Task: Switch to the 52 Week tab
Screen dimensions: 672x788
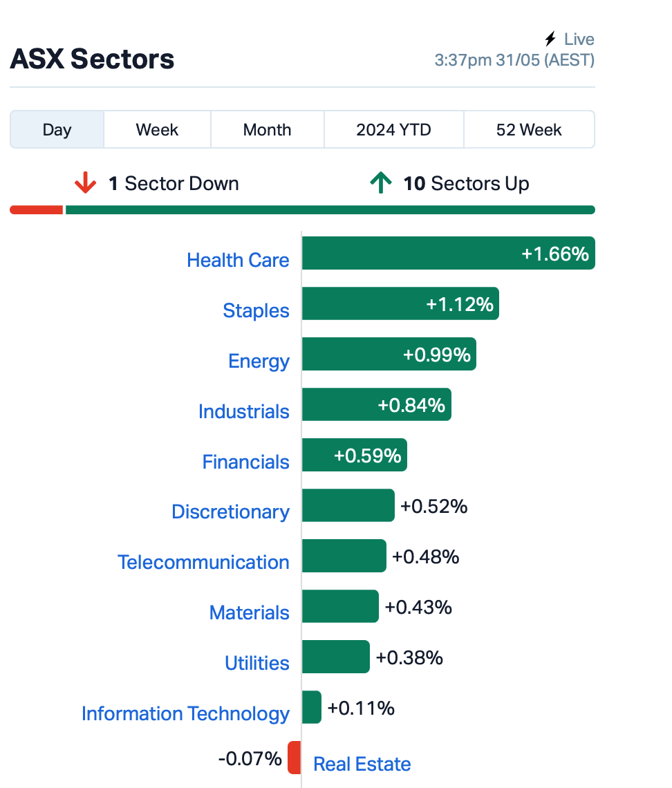Action: click(x=529, y=130)
